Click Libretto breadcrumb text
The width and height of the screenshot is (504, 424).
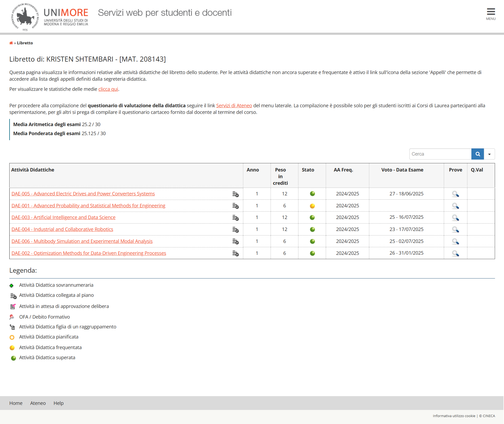[x=25, y=43]
